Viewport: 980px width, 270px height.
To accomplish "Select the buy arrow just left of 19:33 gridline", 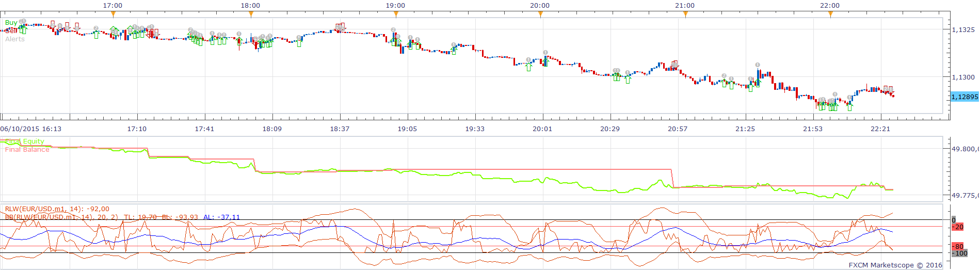I will (x=454, y=51).
